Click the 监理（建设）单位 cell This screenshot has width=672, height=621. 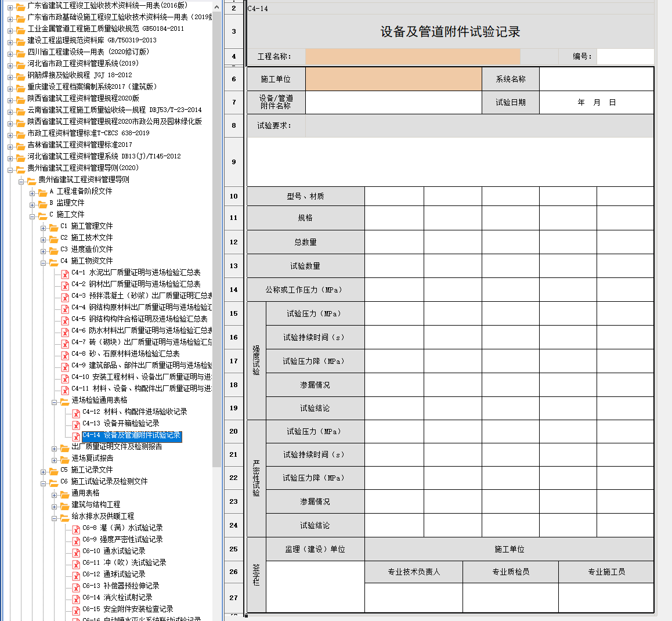[x=316, y=549]
